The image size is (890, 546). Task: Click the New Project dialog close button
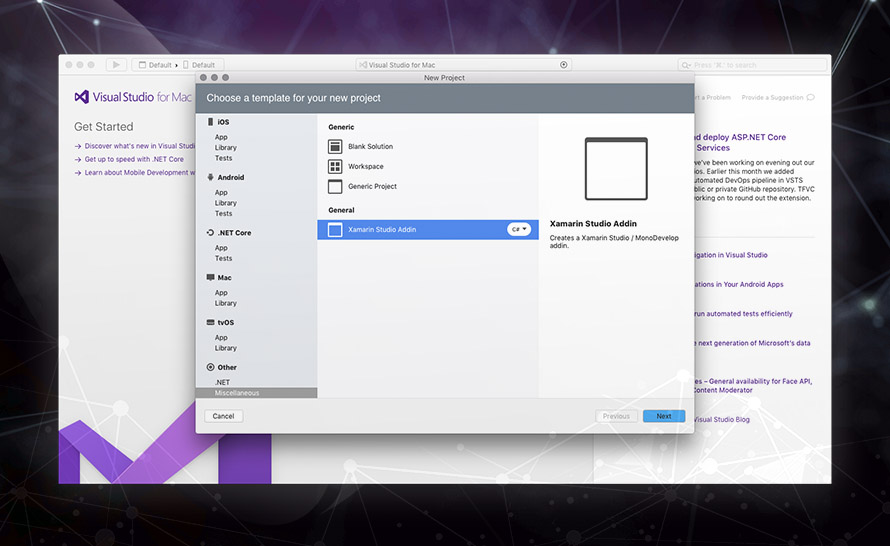click(x=203, y=78)
